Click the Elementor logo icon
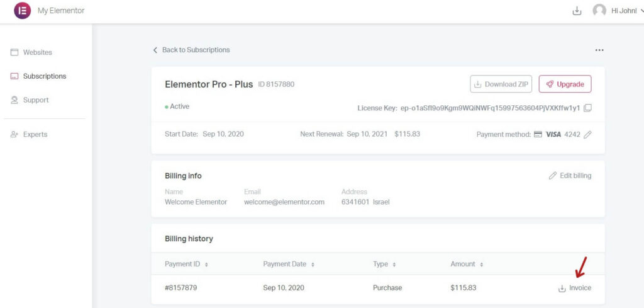Viewport: 644px width, 308px height. pyautogui.click(x=22, y=11)
